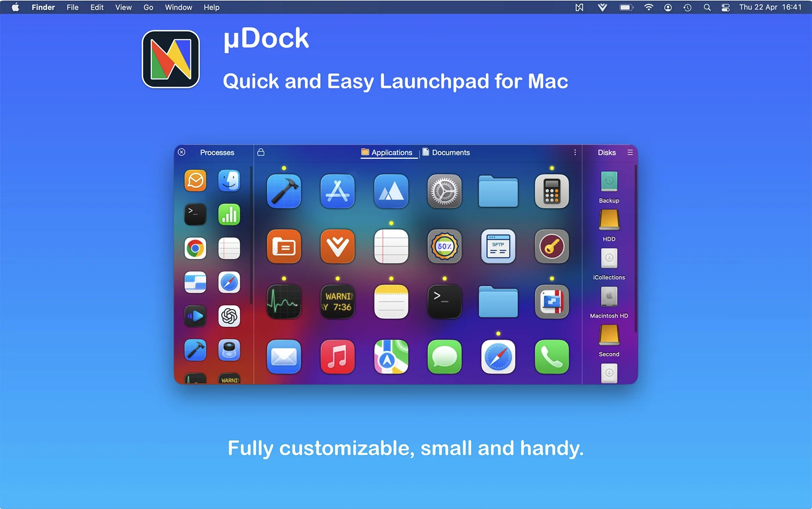Switch to the Documents tab

[x=446, y=152]
